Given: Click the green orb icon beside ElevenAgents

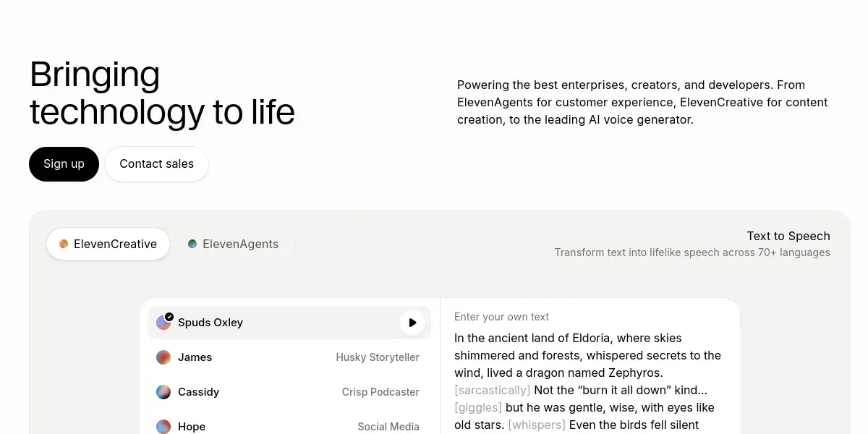Looking at the screenshot, I should click(x=192, y=244).
